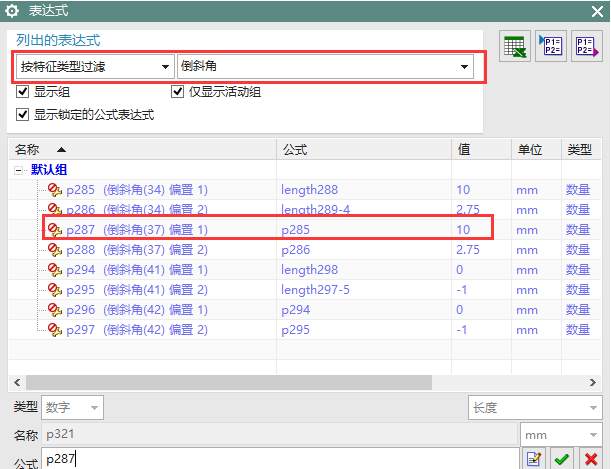Screen dimensions: 611x469
Task: Click the green checkmark accept icon
Action: coord(563,459)
